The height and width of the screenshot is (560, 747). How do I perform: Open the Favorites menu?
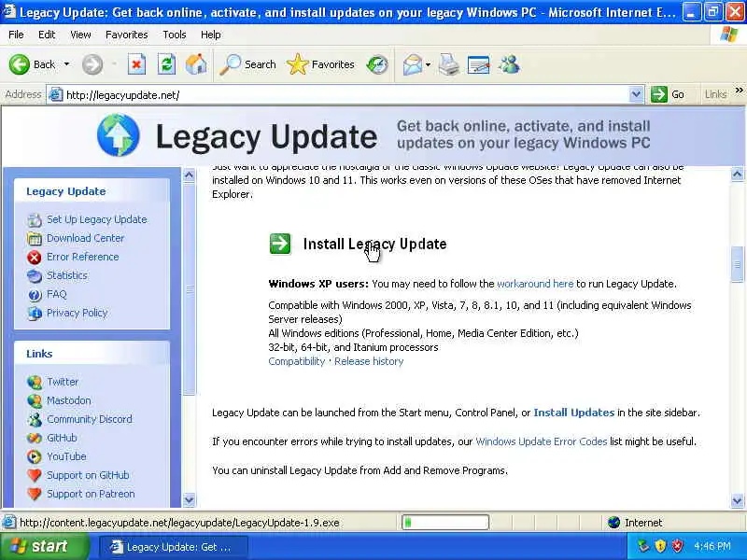coord(127,35)
